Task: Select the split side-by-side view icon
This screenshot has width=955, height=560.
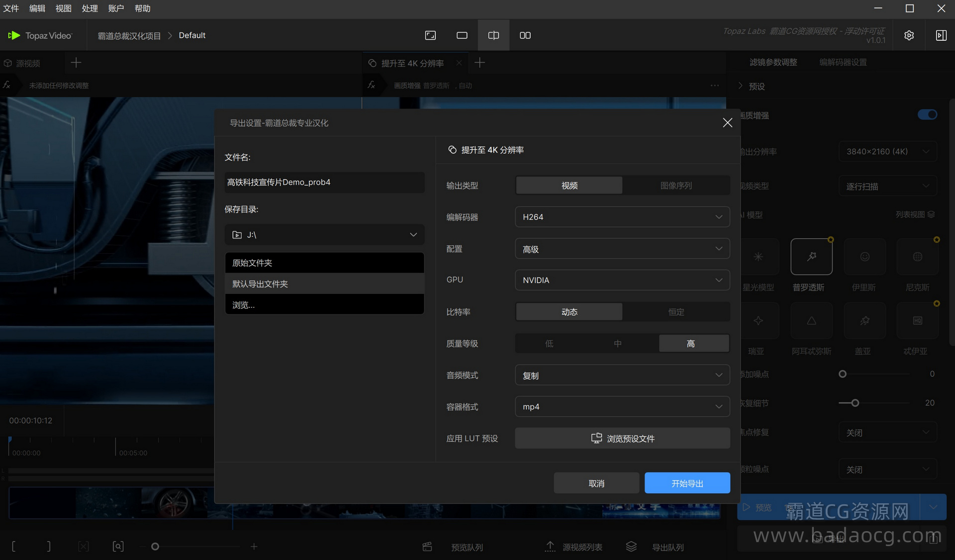Action: pyautogui.click(x=493, y=35)
